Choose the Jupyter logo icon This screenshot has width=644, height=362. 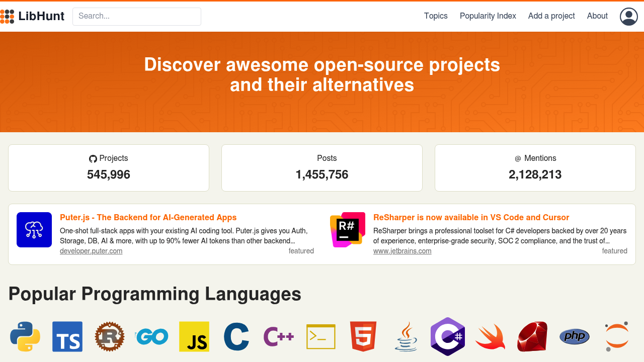click(617, 336)
